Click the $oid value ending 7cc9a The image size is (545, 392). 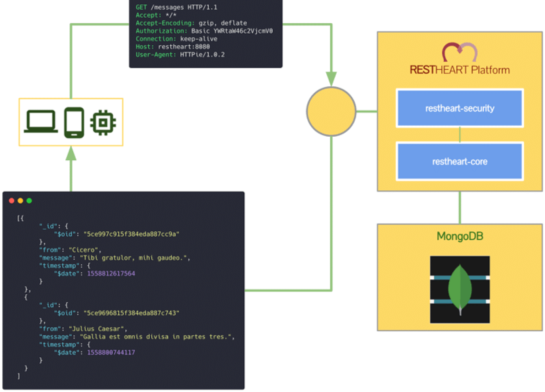pyautogui.click(x=131, y=234)
